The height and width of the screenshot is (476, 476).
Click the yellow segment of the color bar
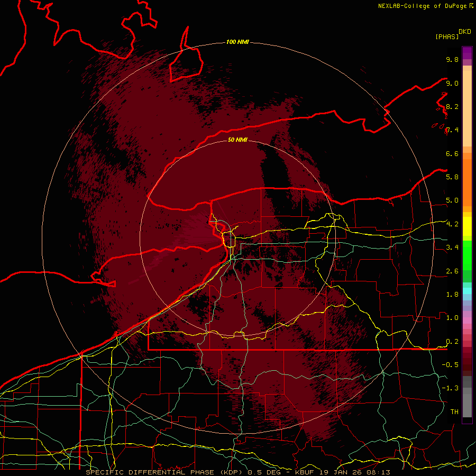pos(467,226)
